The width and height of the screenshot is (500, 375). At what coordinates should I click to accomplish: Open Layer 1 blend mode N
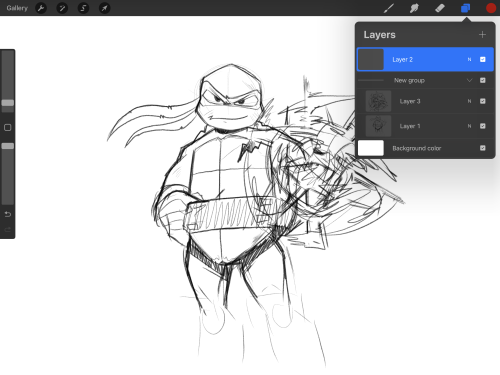click(x=469, y=126)
